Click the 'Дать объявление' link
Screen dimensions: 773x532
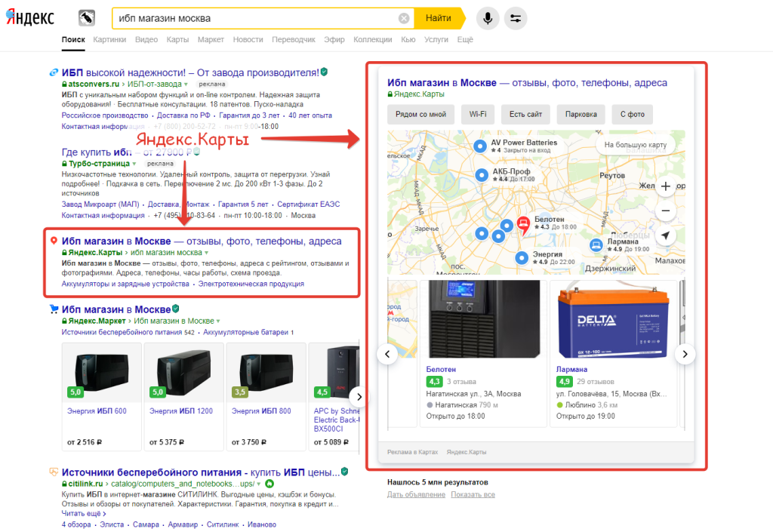416,494
